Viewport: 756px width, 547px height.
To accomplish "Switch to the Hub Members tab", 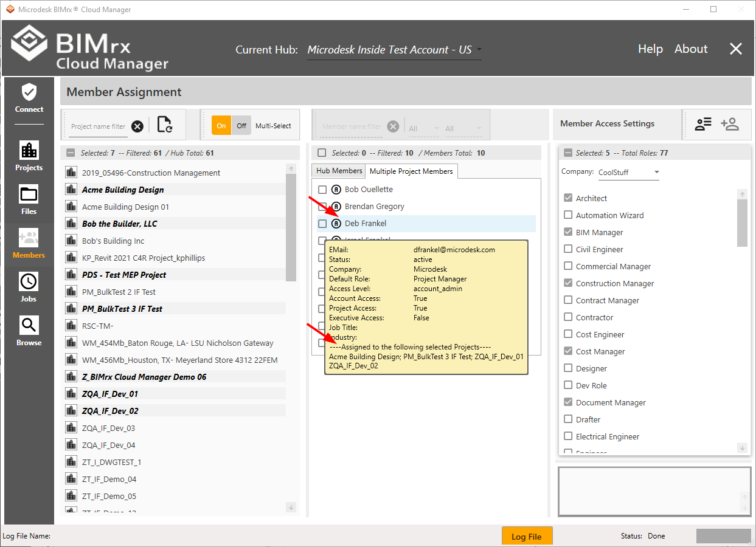I will [x=339, y=171].
